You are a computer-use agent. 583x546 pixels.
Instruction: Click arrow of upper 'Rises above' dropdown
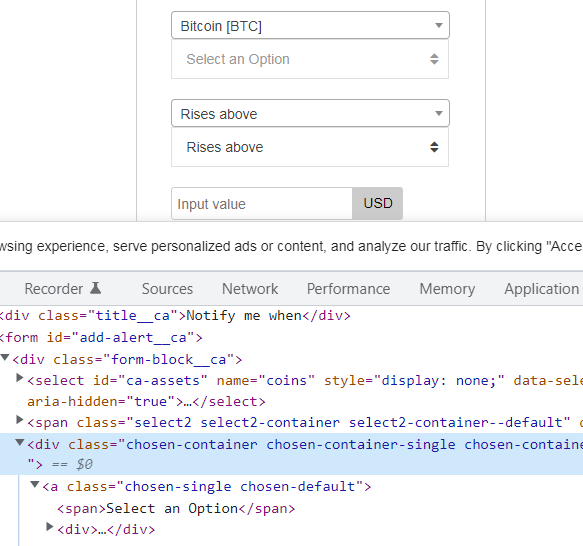click(x=439, y=113)
